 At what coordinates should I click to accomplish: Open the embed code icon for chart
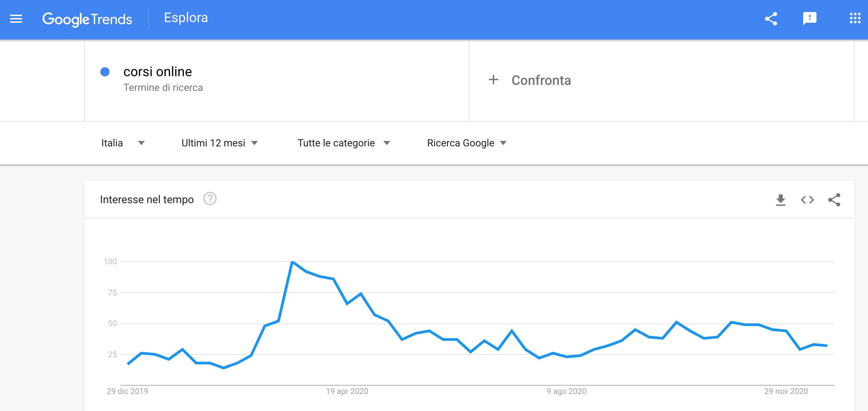[x=807, y=200]
